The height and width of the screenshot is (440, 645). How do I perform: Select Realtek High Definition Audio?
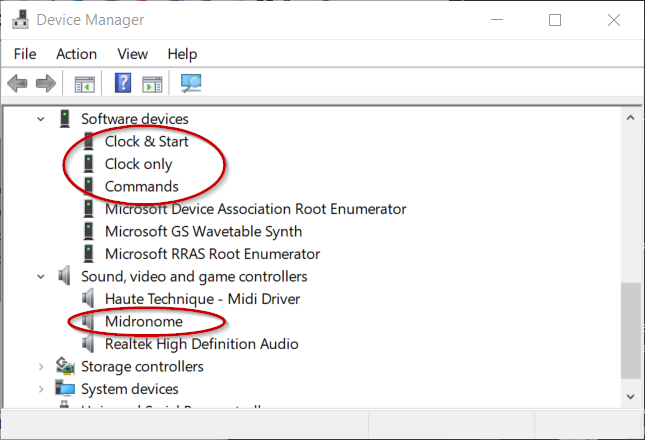(x=201, y=344)
